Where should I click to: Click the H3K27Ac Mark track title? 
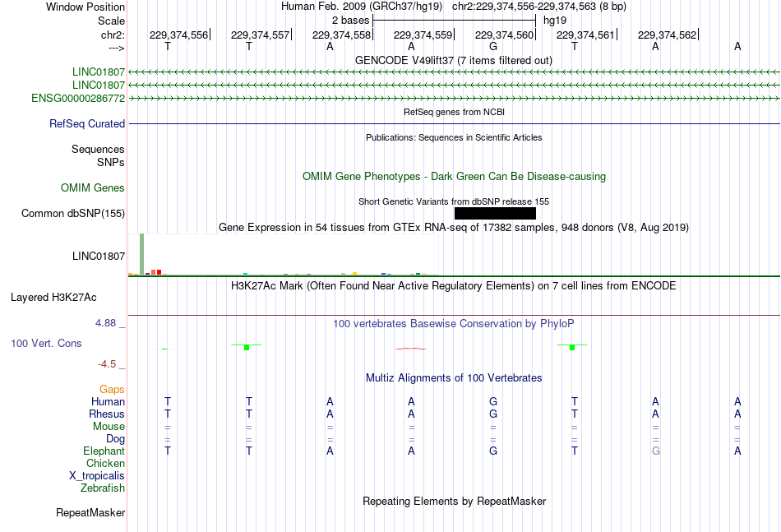pyautogui.click(x=453, y=285)
